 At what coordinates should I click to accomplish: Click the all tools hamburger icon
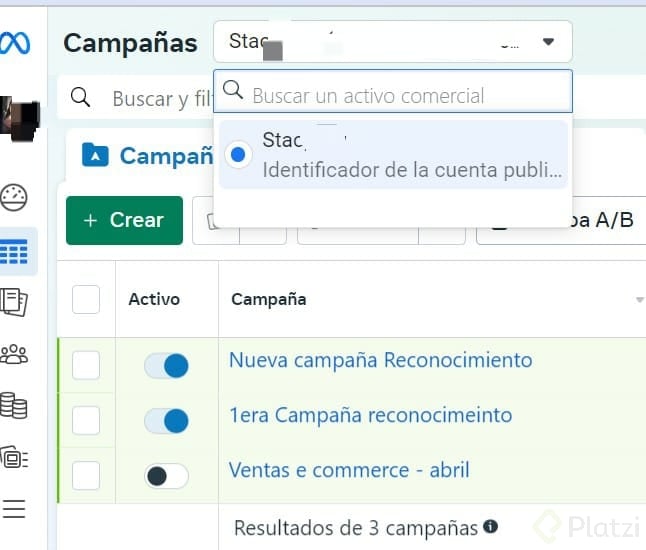click(x=14, y=510)
